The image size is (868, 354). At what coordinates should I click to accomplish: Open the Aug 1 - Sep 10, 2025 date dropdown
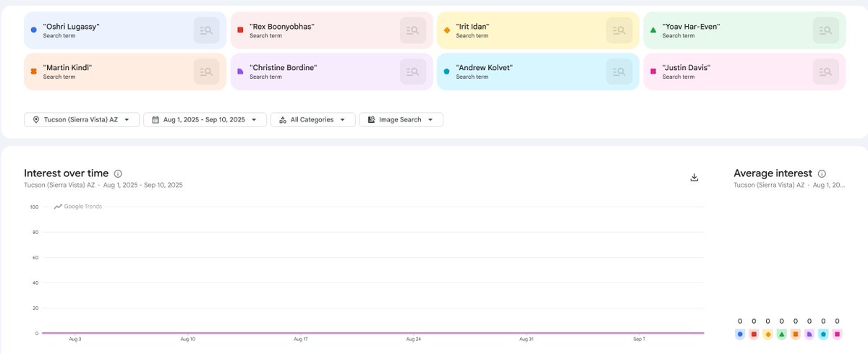point(205,120)
